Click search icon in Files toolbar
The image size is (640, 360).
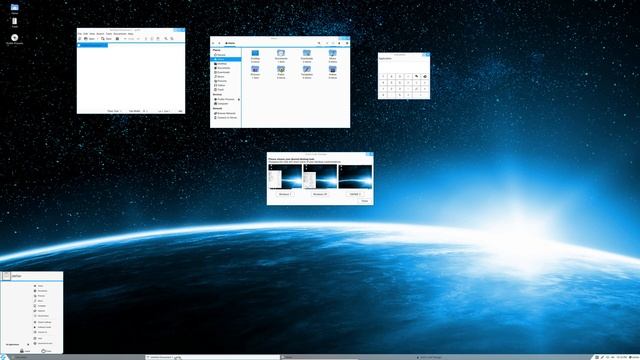tap(319, 43)
